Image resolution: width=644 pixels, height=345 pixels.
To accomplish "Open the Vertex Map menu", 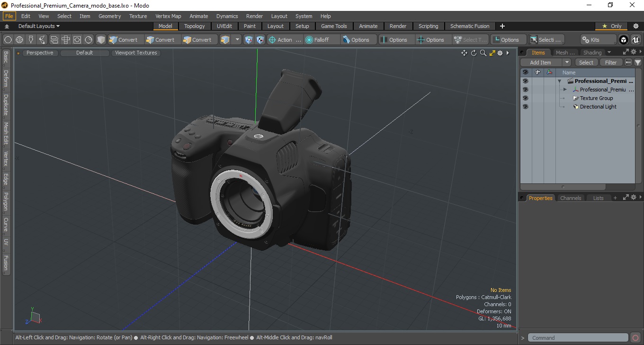I will [168, 16].
